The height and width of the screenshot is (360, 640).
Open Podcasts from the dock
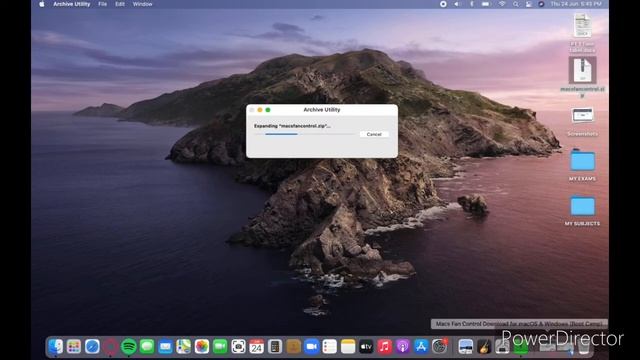pos(402,347)
